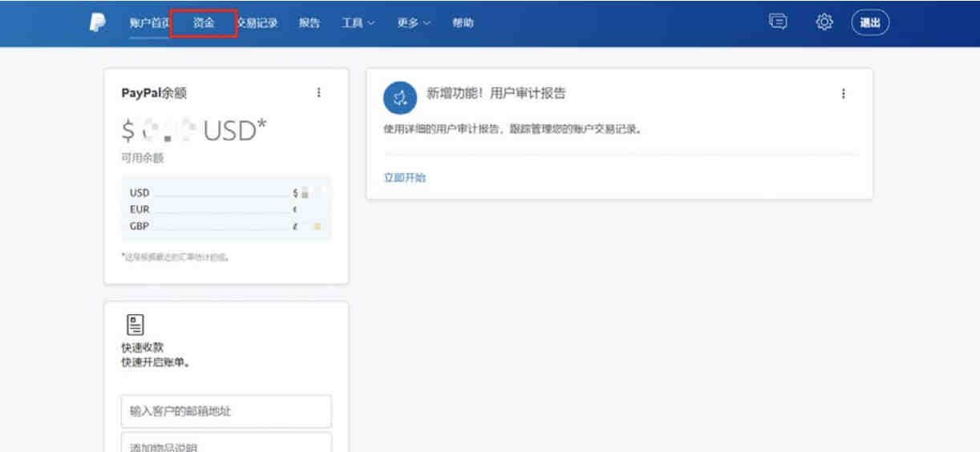Open the 资金 menu item
980x452 pixels.
pyautogui.click(x=204, y=23)
